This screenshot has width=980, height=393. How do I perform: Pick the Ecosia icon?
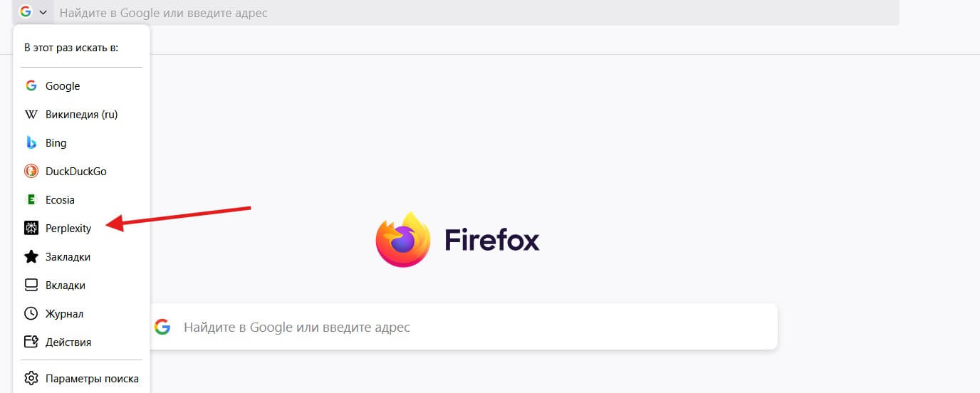pos(31,200)
